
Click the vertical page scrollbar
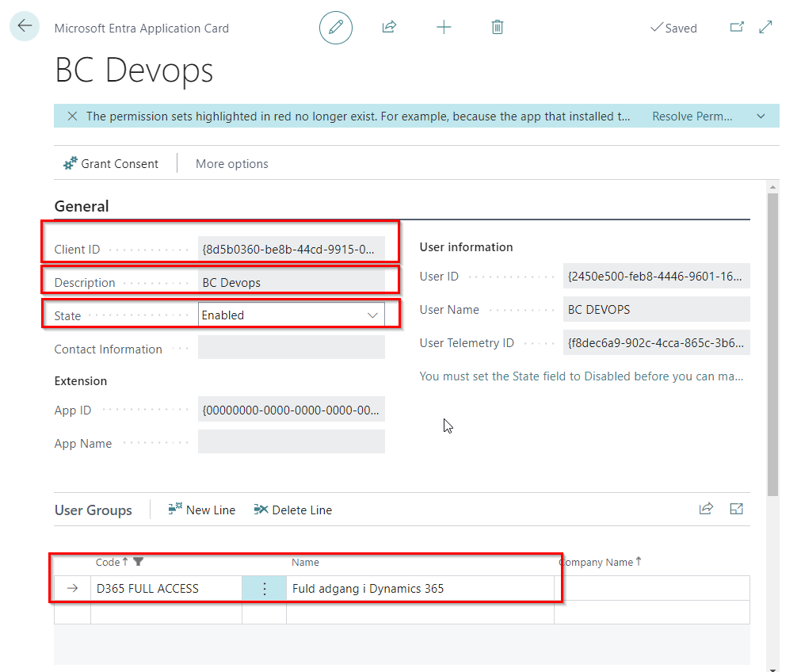pos(773,341)
